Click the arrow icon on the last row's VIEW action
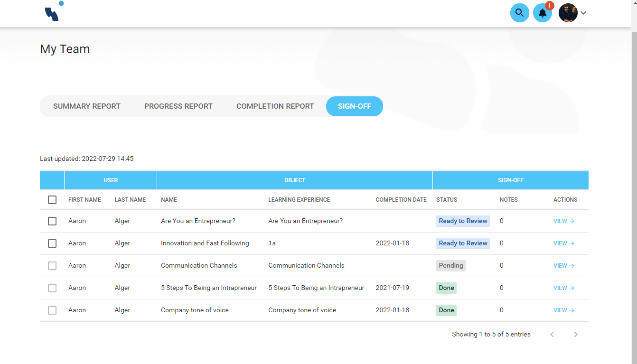This screenshot has width=637, height=364. pos(574,310)
